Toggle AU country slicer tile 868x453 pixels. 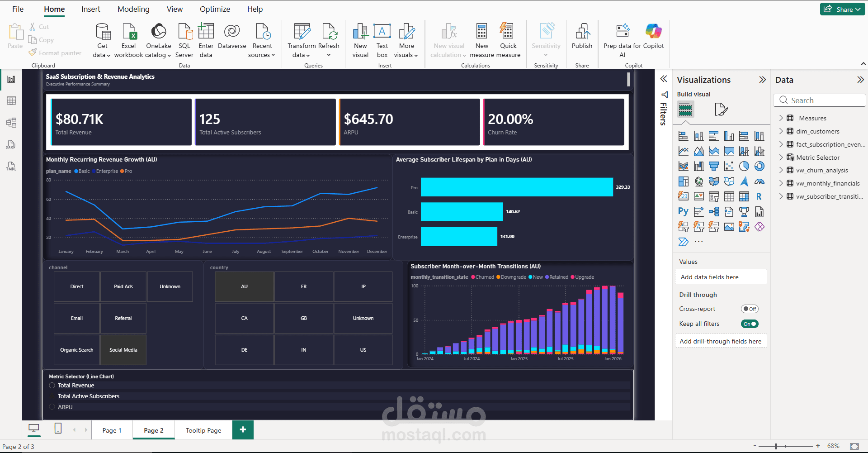tap(244, 286)
